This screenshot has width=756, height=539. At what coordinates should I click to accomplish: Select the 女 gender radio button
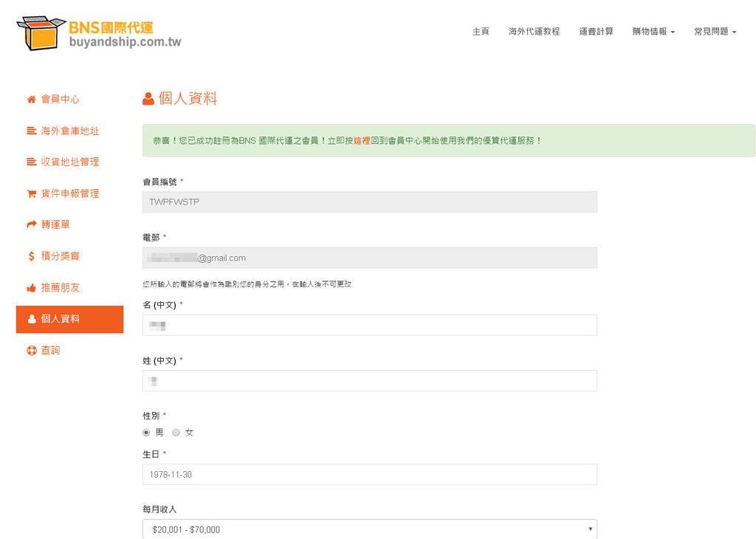click(176, 433)
